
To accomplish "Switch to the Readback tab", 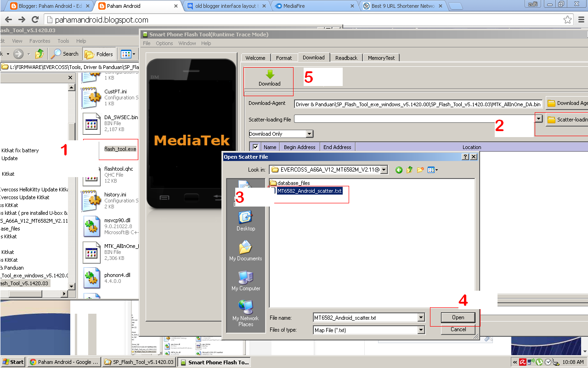I will point(346,58).
